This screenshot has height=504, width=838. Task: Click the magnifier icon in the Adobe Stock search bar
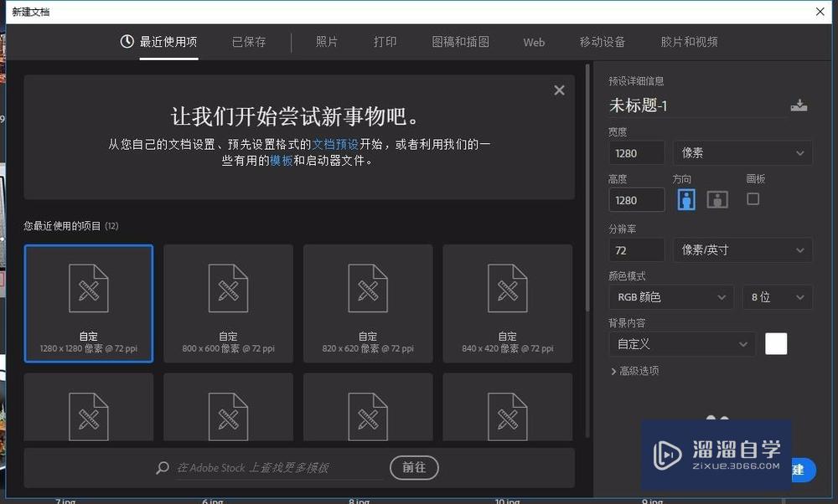tap(162, 468)
